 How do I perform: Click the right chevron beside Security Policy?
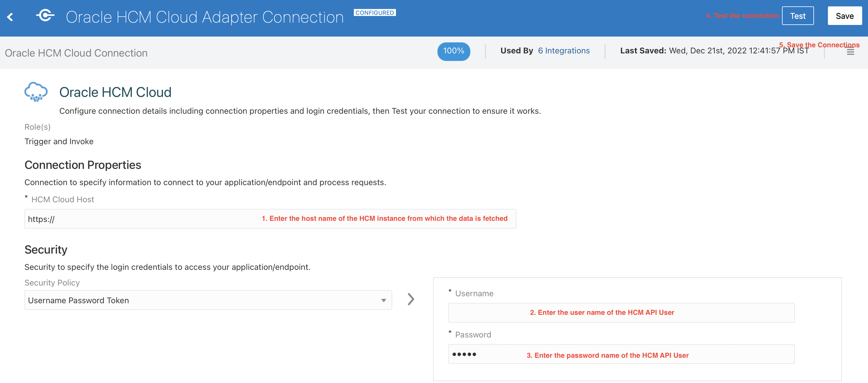click(410, 299)
